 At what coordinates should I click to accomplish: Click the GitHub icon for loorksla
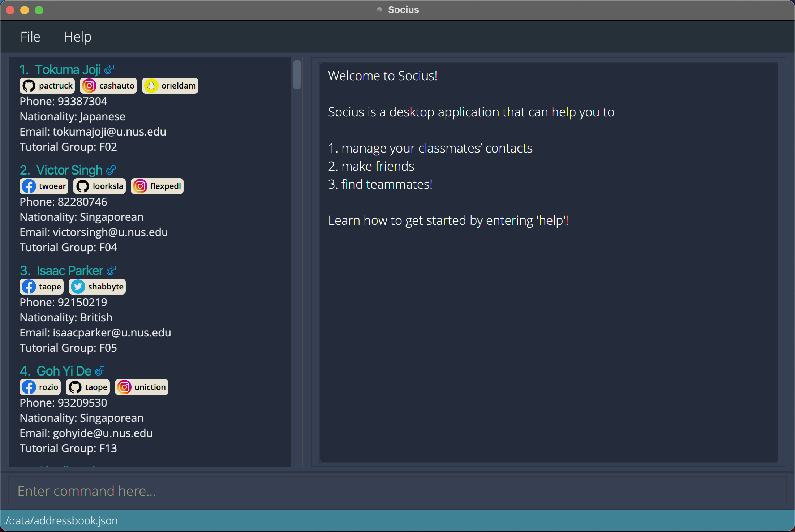[83, 186]
